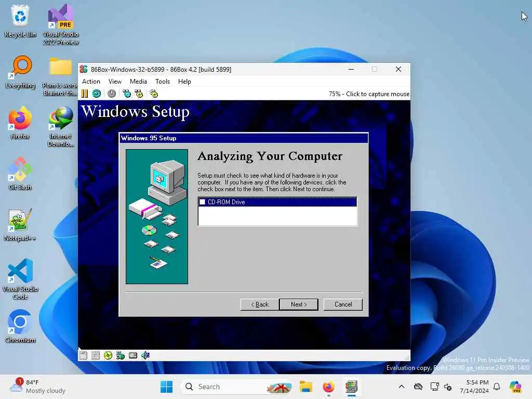Open the notifications bell icon

[497, 387]
